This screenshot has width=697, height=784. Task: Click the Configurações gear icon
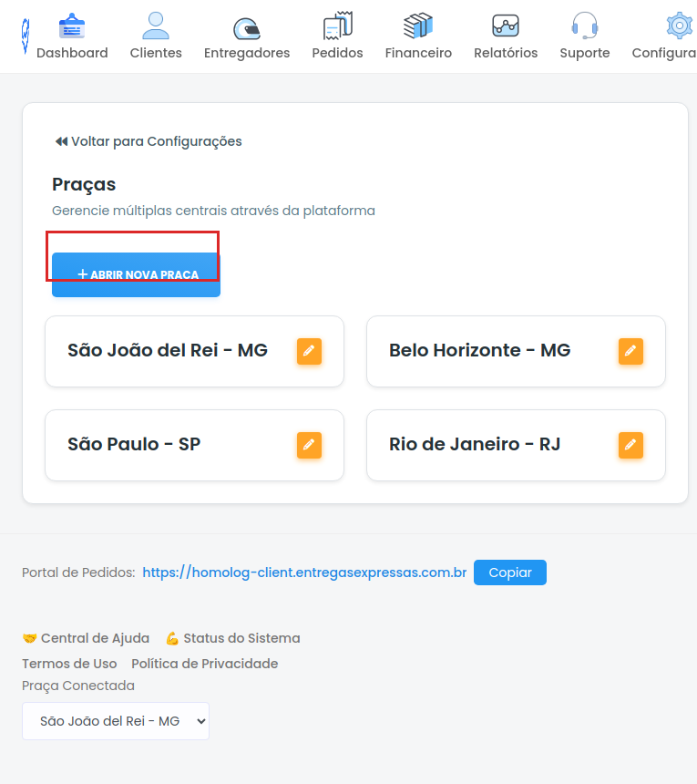[680, 26]
